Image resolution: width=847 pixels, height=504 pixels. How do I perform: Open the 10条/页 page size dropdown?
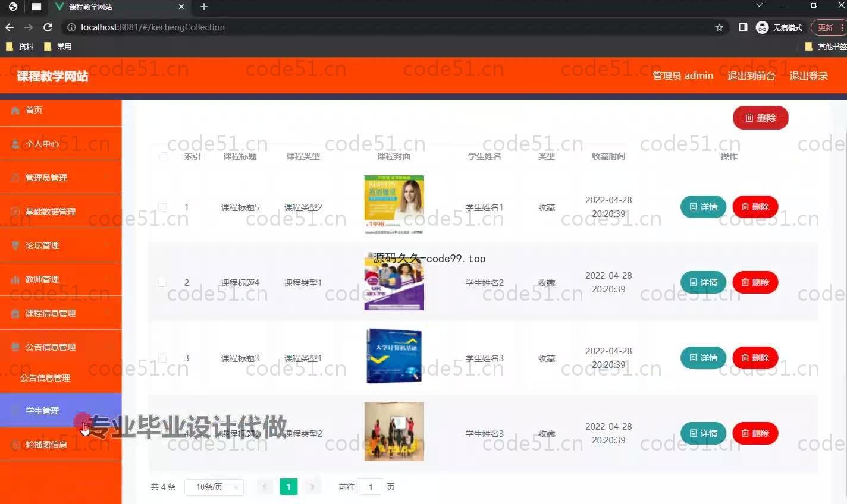pyautogui.click(x=214, y=487)
